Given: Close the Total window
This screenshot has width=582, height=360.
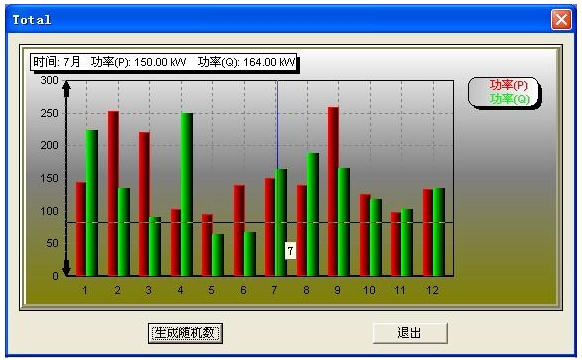Looking at the screenshot, I should (x=561, y=20).
